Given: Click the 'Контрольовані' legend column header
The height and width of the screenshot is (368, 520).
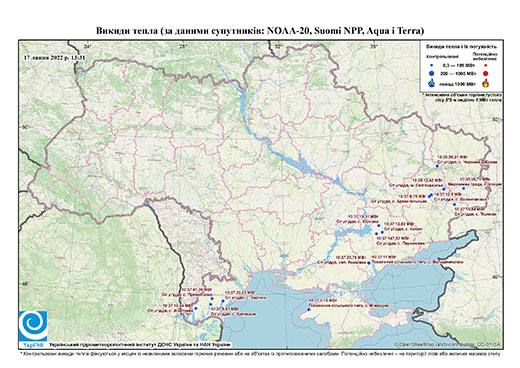Looking at the screenshot, I should point(443,57).
